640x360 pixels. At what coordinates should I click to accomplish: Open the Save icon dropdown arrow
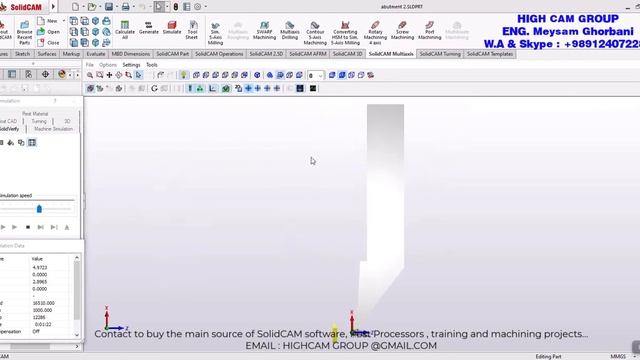116,7
